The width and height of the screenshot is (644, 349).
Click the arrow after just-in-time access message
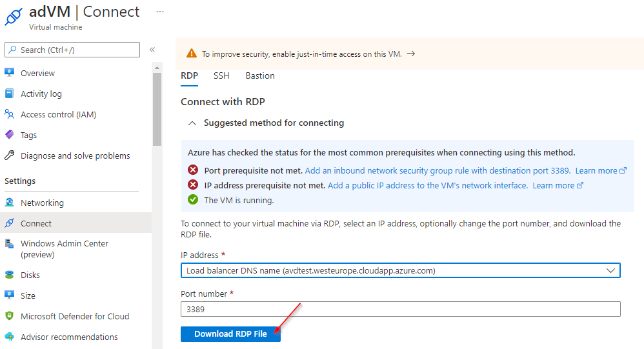[411, 54]
